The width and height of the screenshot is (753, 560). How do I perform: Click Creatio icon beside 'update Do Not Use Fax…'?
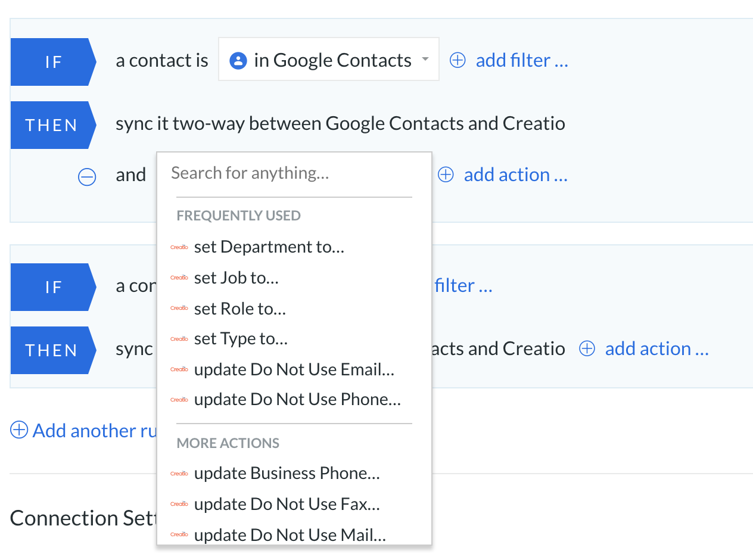[179, 505]
